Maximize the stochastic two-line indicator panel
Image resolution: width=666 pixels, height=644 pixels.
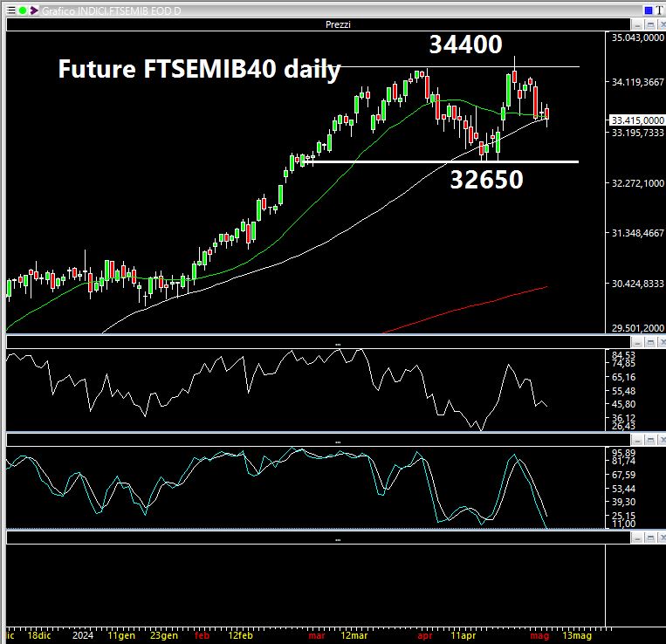[650, 440]
